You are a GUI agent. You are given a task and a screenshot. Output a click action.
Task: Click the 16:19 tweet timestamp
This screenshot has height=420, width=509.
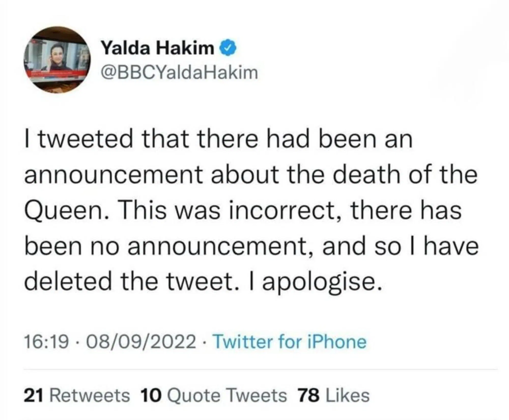pyautogui.click(x=46, y=342)
